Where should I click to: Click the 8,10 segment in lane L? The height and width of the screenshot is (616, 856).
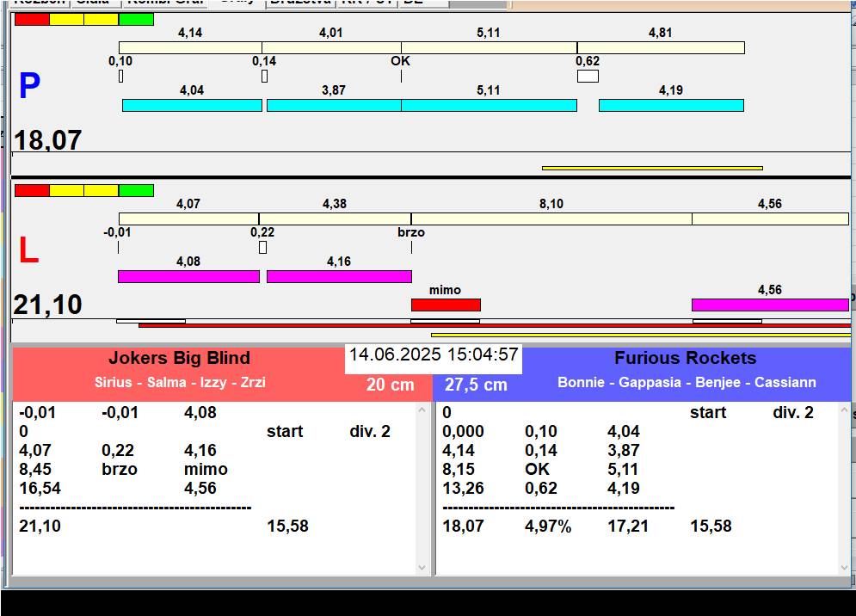[x=551, y=219]
